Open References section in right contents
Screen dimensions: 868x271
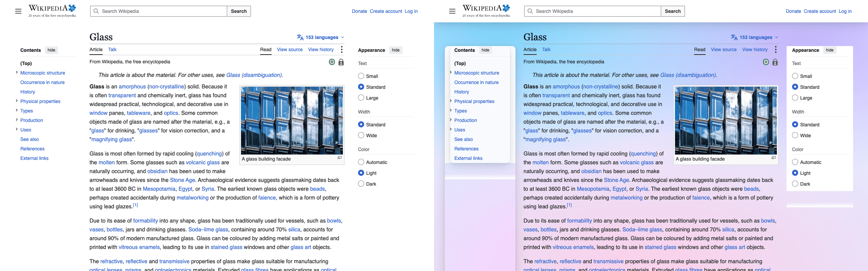coord(466,149)
